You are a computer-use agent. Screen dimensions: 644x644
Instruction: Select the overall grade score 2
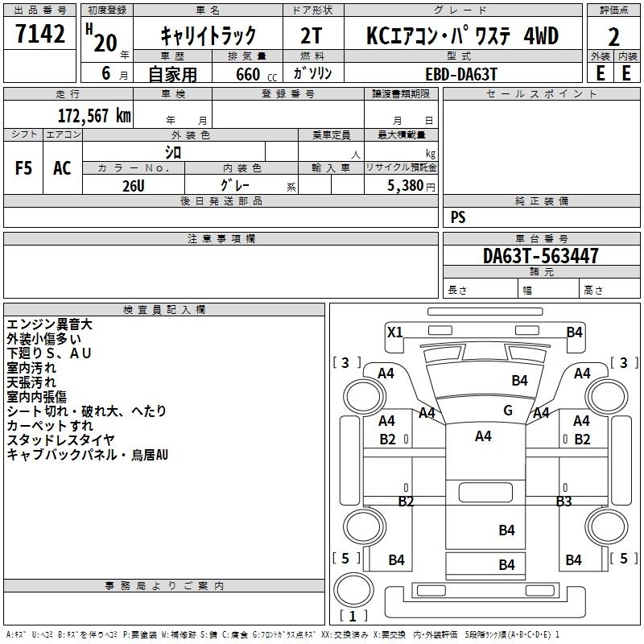613,36
